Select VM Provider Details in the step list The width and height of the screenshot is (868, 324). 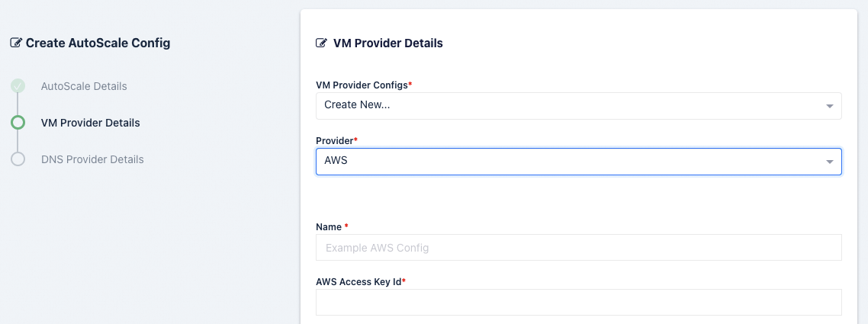(90, 123)
